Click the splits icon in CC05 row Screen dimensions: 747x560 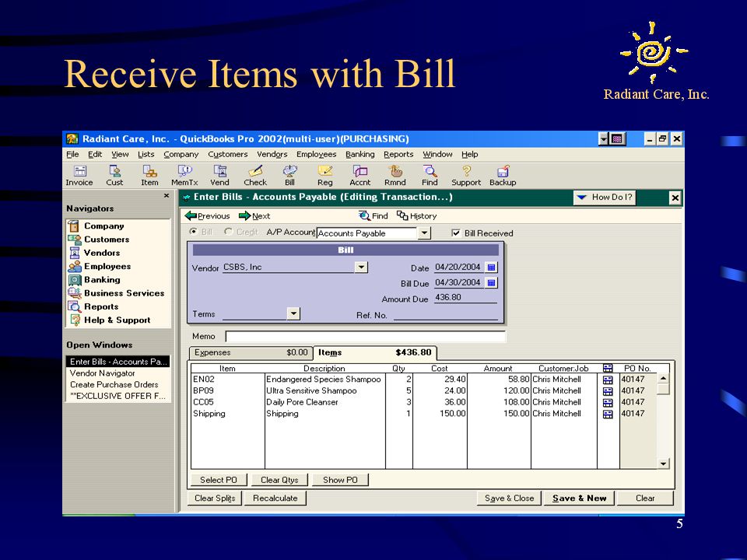(608, 402)
